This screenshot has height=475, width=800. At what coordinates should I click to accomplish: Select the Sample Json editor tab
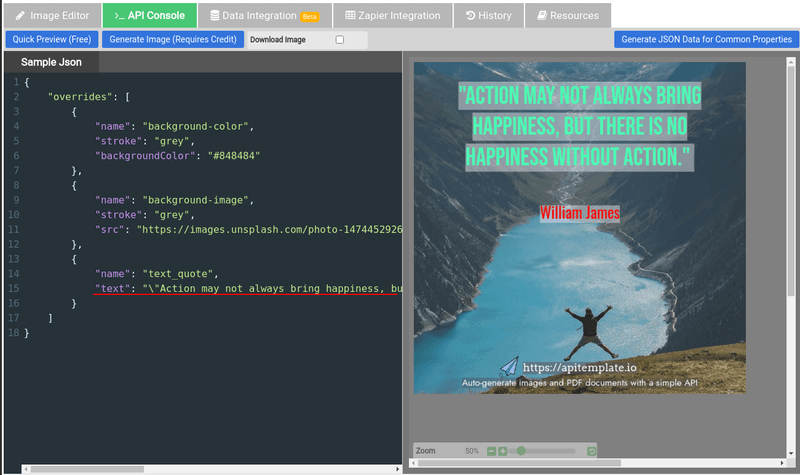coord(51,62)
